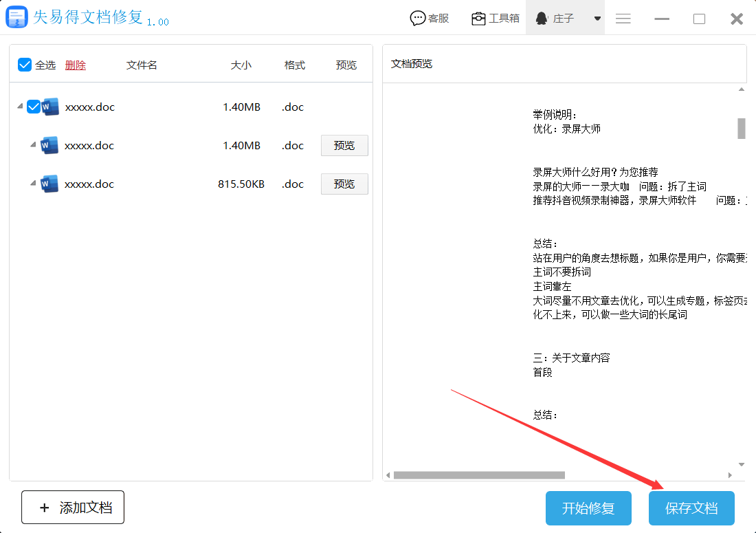Click the preview vertical scrollbar down arrow
Image resolution: width=756 pixels, height=533 pixels.
742,465
